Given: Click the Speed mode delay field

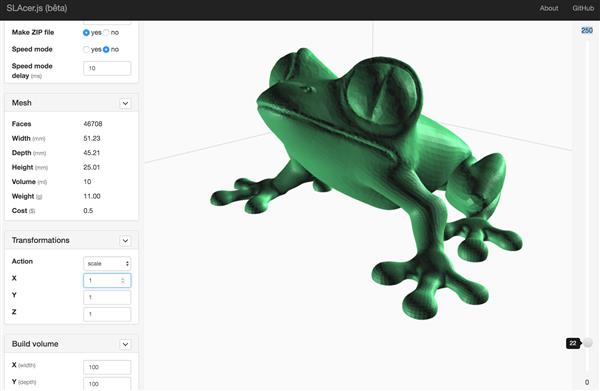Looking at the screenshot, I should click(x=107, y=68).
